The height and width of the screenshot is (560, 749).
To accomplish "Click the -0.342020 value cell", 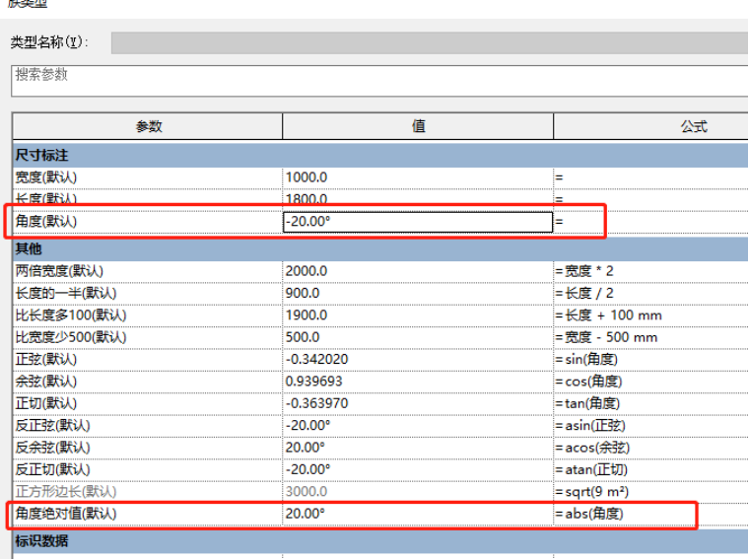I will point(418,359).
